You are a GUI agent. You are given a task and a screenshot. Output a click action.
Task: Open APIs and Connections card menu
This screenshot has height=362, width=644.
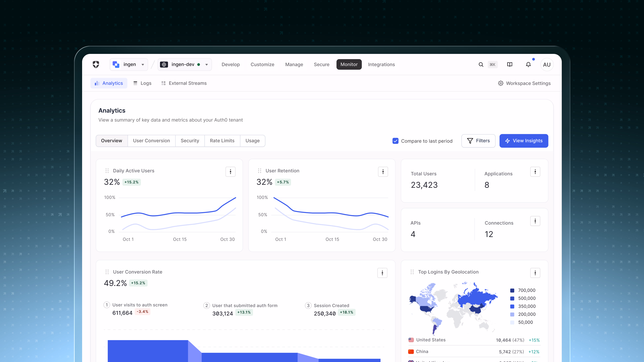coord(535,221)
